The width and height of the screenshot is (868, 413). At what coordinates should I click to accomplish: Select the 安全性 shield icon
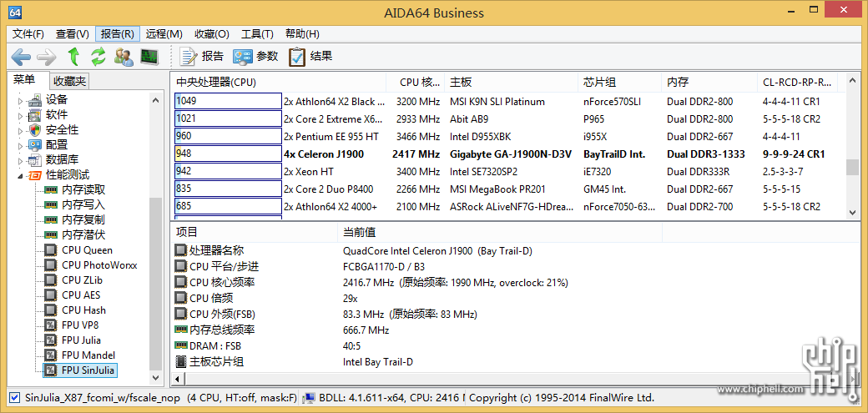tap(35, 130)
